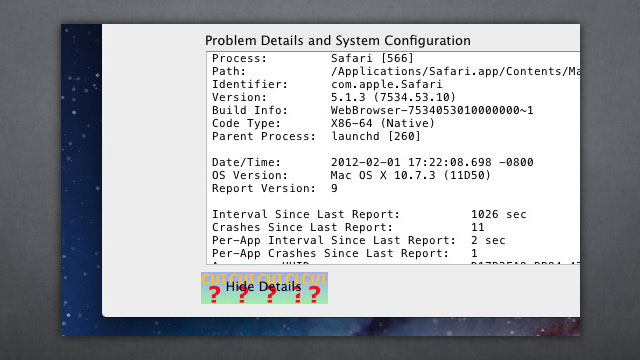Click the Build Info WebBrowser line
The image size is (640, 360).
[372, 111]
